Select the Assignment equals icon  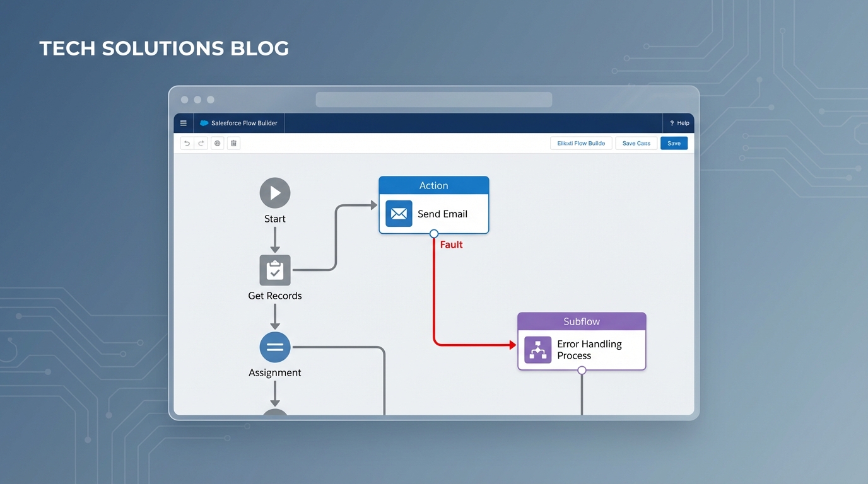pos(274,346)
